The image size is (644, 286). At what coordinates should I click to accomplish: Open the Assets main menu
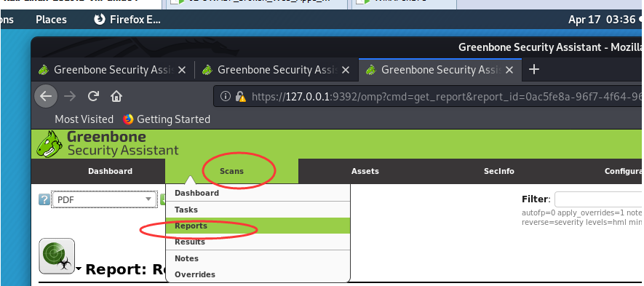click(365, 171)
